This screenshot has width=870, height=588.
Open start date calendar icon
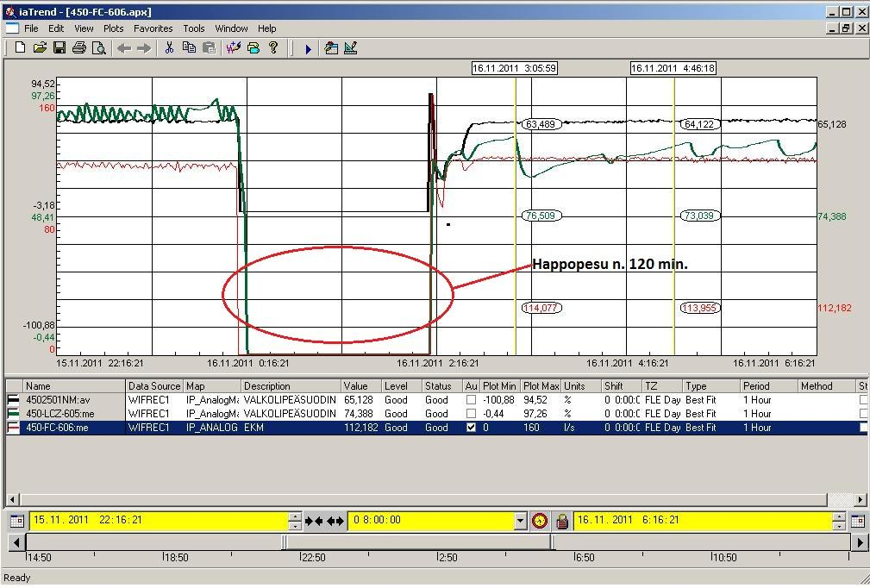(x=17, y=521)
